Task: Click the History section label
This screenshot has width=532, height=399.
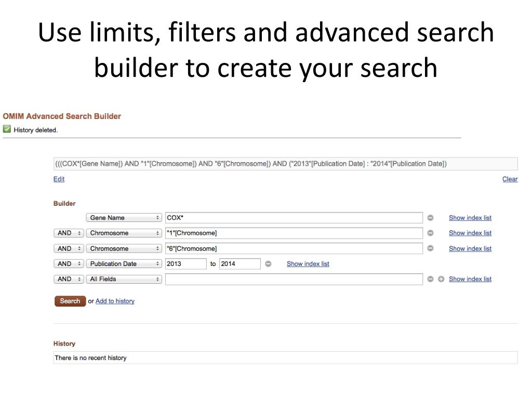Action: pos(64,343)
